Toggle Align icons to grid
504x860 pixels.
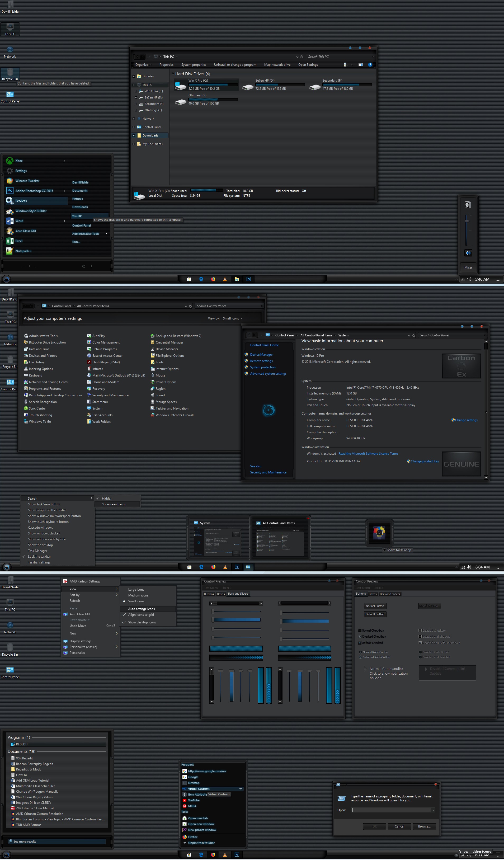tap(148, 615)
